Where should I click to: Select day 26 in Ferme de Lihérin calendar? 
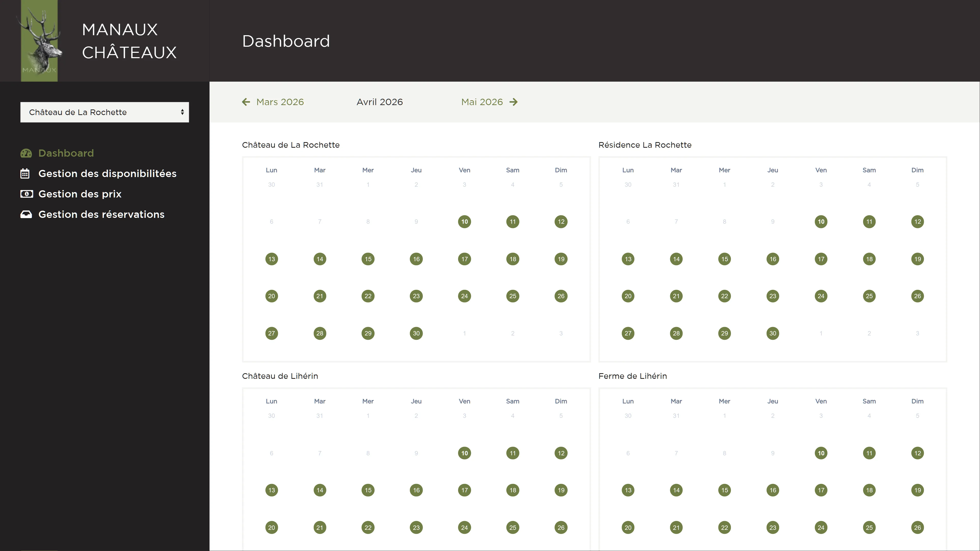pos(917,528)
